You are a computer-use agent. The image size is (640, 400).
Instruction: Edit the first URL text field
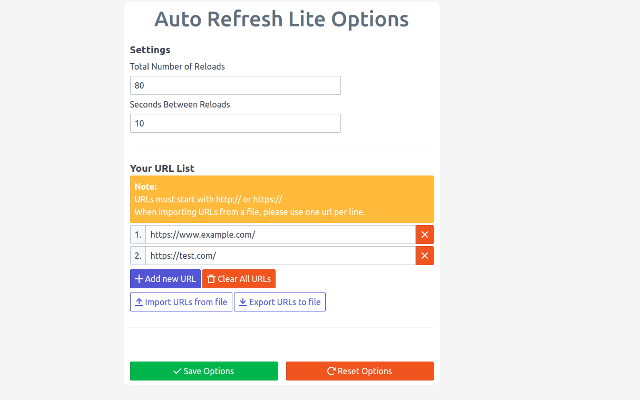(x=280, y=234)
